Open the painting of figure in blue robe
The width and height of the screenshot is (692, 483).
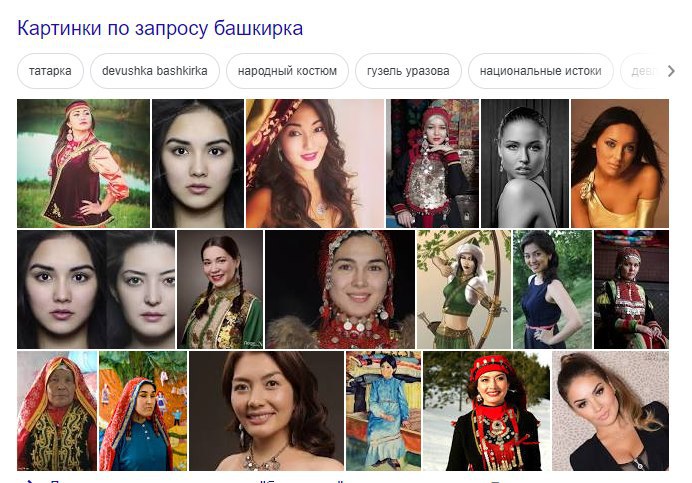(383, 411)
